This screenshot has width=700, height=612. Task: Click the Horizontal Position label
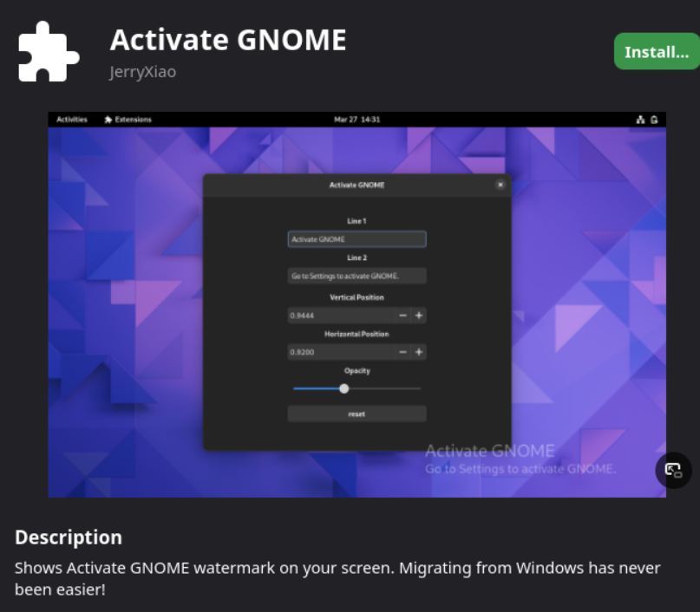point(357,334)
